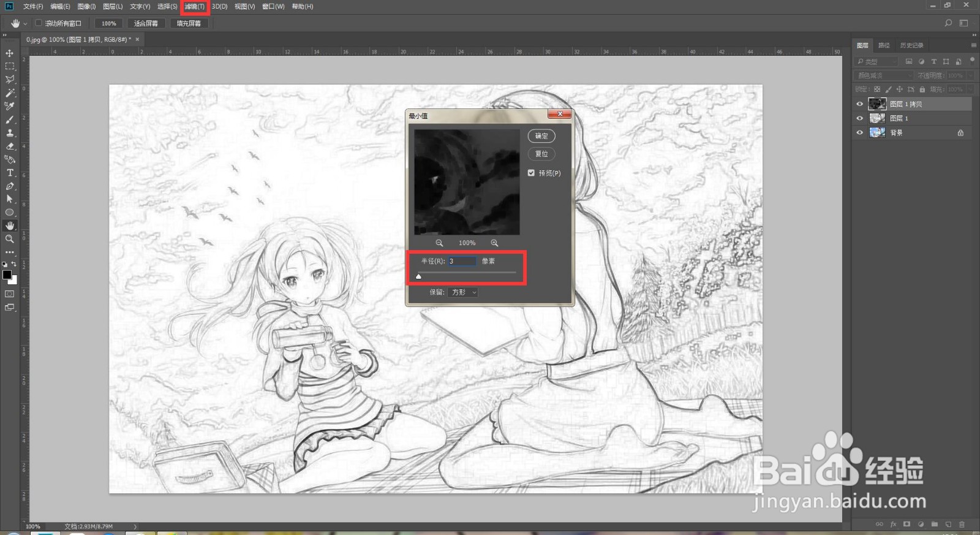Swap foreground and background colors
Screen dimensions: 980x535
(x=14, y=264)
